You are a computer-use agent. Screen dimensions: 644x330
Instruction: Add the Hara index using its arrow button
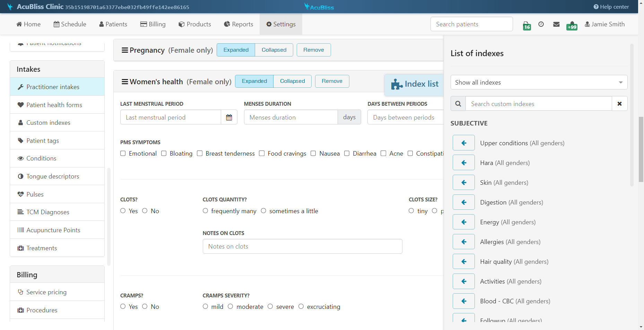464,163
